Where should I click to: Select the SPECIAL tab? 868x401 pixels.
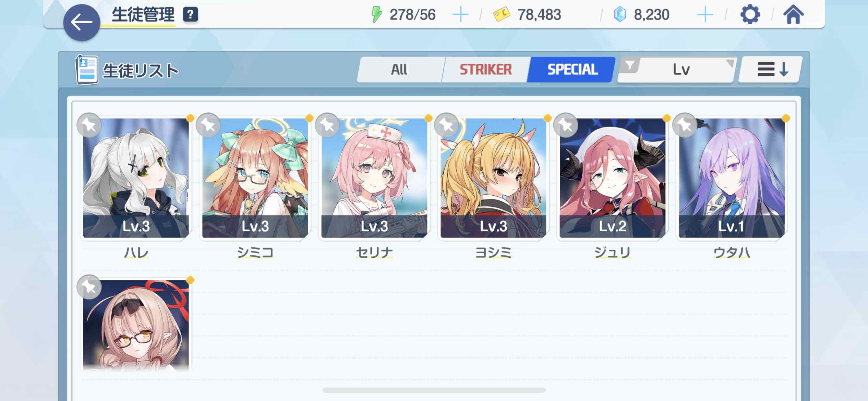click(x=572, y=70)
